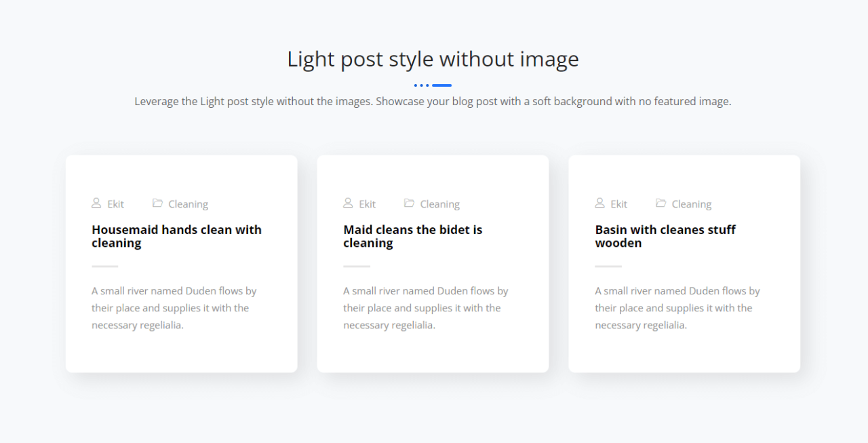
Task: Open the "Basin with cleanes stuff wooden" post title
Action: tap(665, 236)
